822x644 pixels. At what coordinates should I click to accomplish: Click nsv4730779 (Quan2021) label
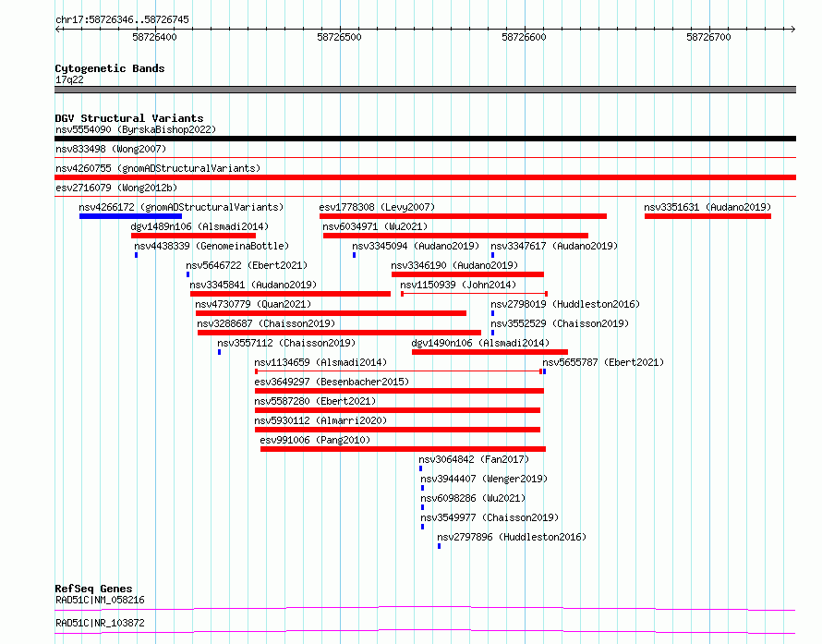253,304
